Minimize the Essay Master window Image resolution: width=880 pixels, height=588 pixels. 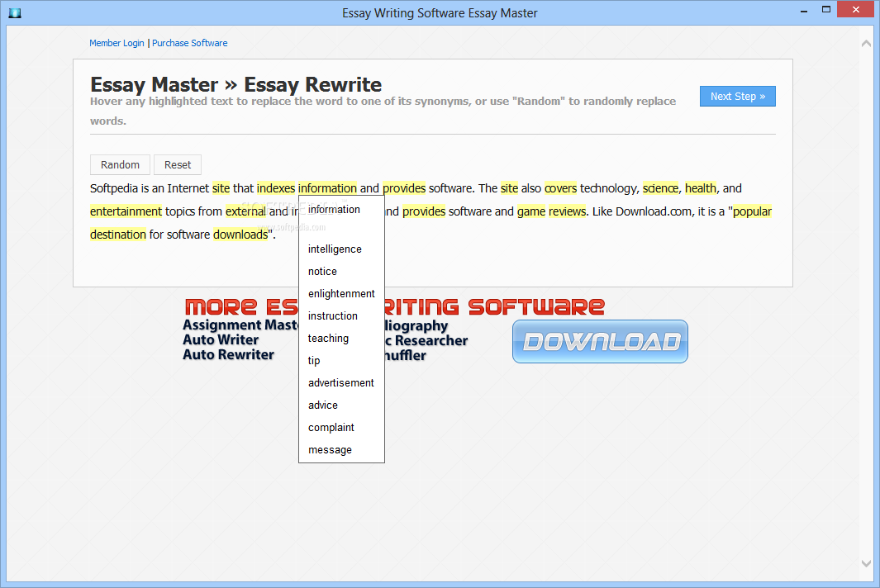[x=804, y=10]
